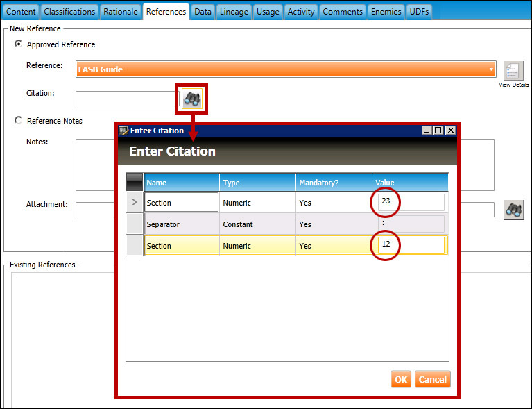Select the Reference Notes radio button
This screenshot has height=409, width=532.
point(19,120)
